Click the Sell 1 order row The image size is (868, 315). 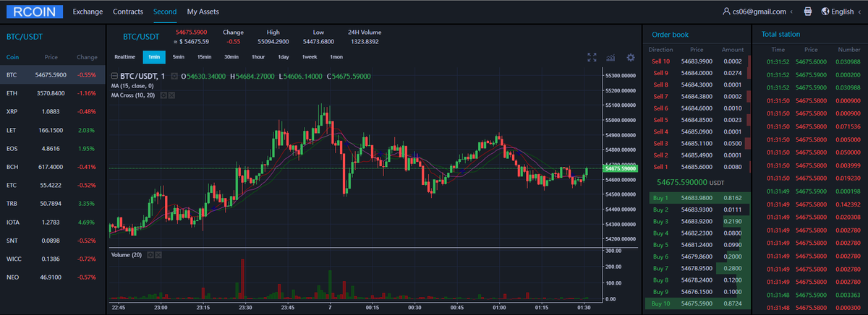click(698, 167)
